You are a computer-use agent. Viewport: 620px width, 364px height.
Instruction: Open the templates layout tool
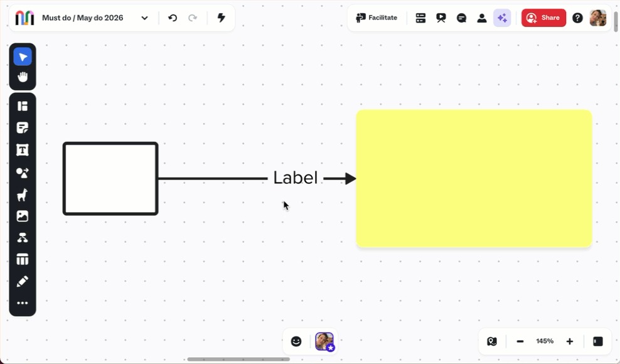click(x=23, y=106)
